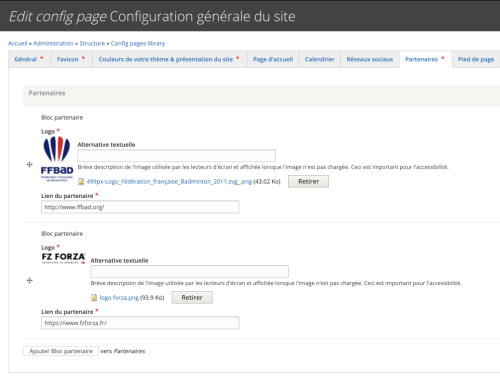Click the fzforza.fr partner link field
Screen dimensions: 500x376
(x=140, y=323)
